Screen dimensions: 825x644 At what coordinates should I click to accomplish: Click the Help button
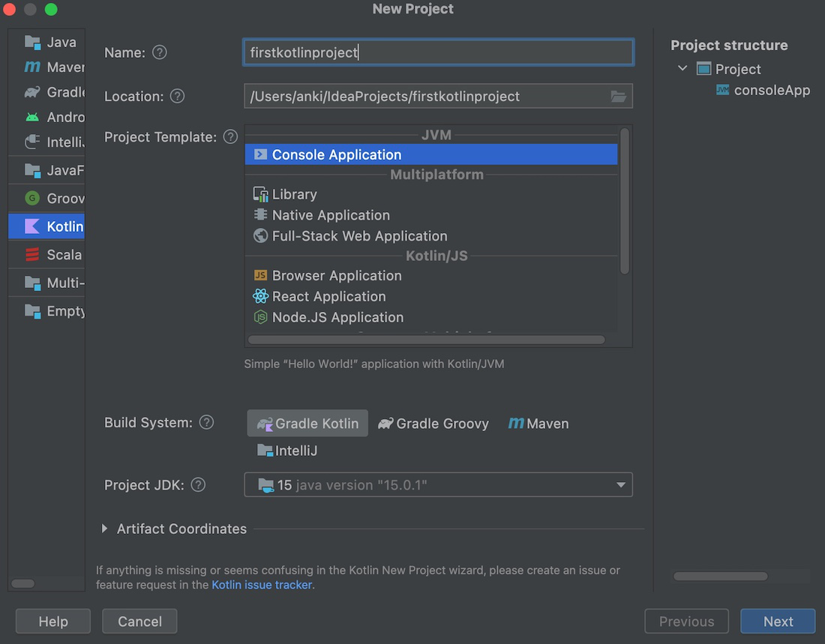click(53, 622)
